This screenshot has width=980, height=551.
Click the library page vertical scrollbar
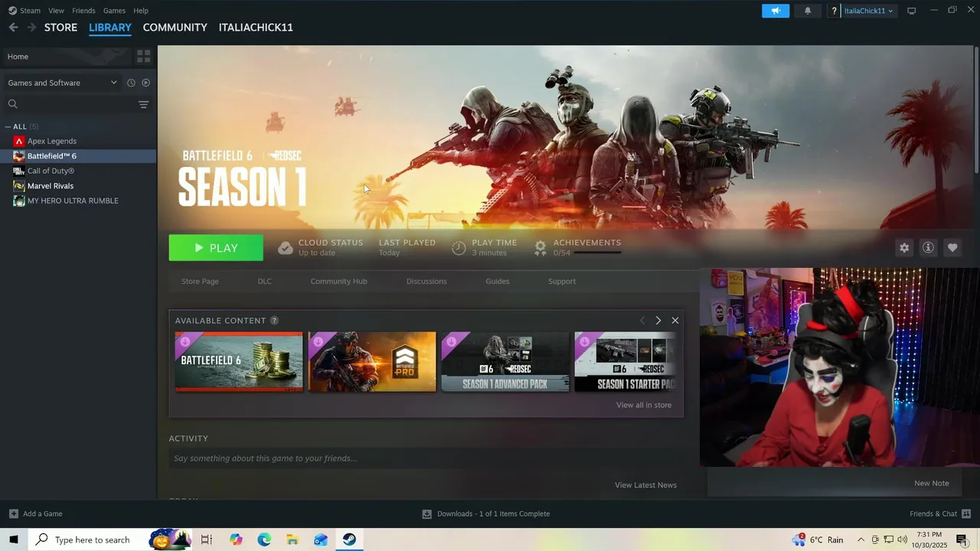click(x=976, y=109)
